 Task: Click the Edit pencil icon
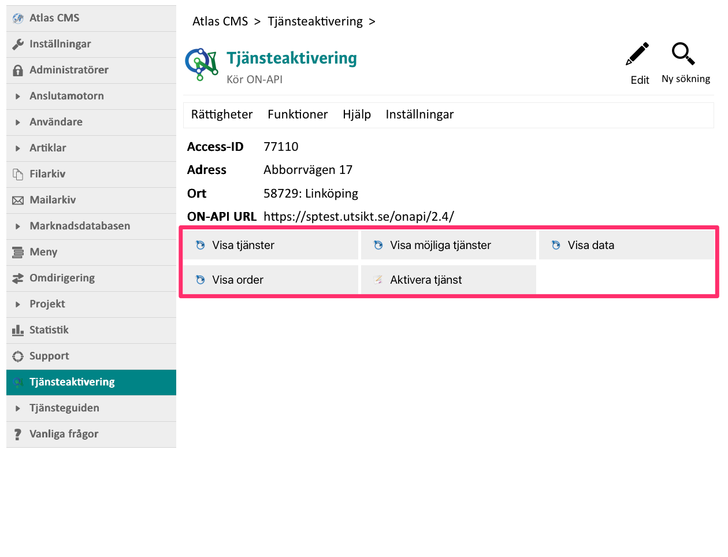638,55
